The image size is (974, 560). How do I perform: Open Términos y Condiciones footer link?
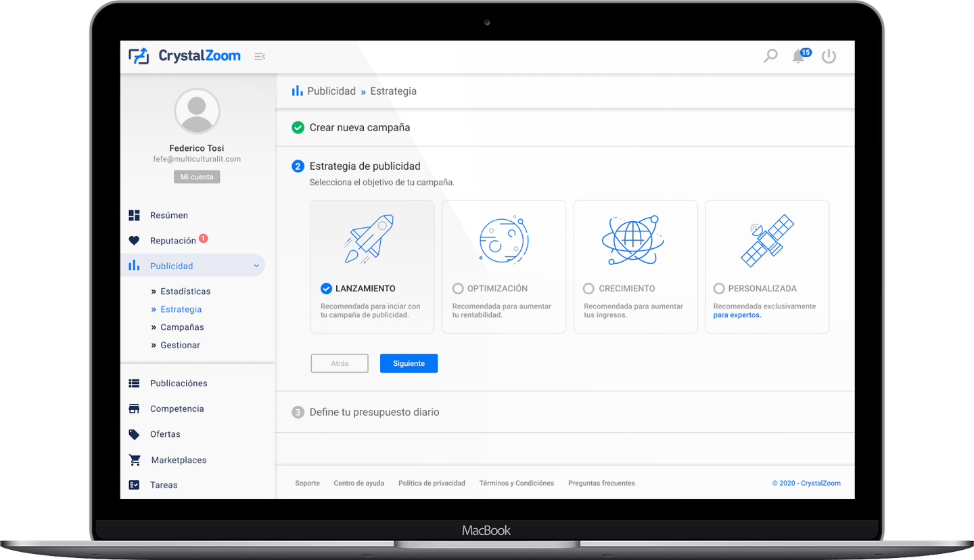tap(516, 483)
